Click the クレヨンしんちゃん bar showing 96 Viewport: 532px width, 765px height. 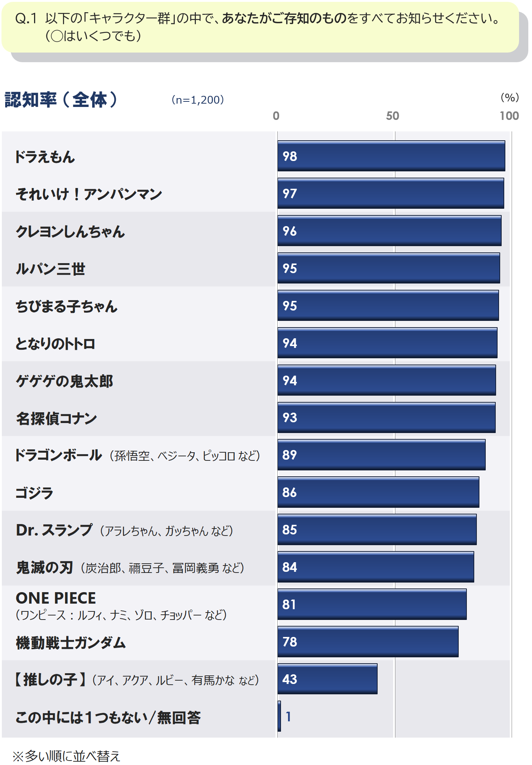coord(389,231)
